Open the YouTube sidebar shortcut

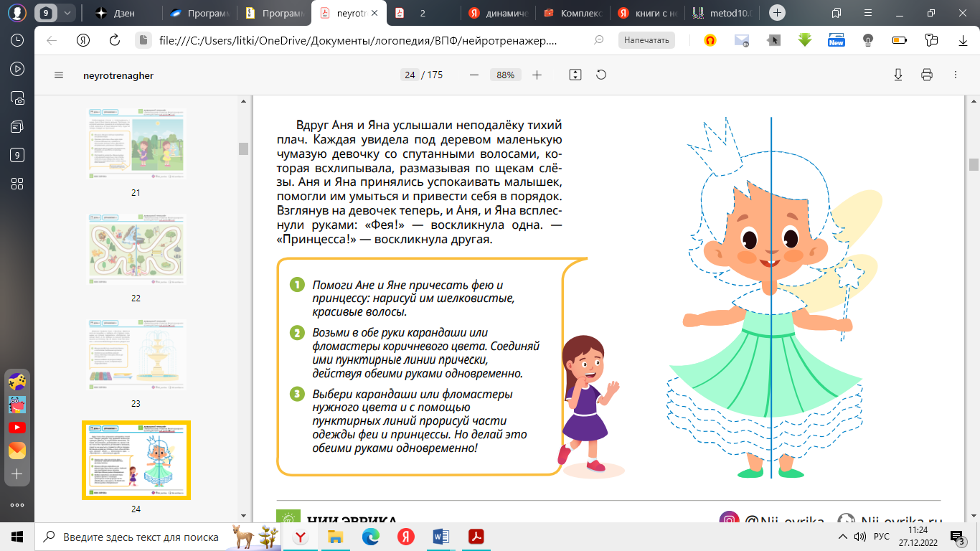[17, 427]
